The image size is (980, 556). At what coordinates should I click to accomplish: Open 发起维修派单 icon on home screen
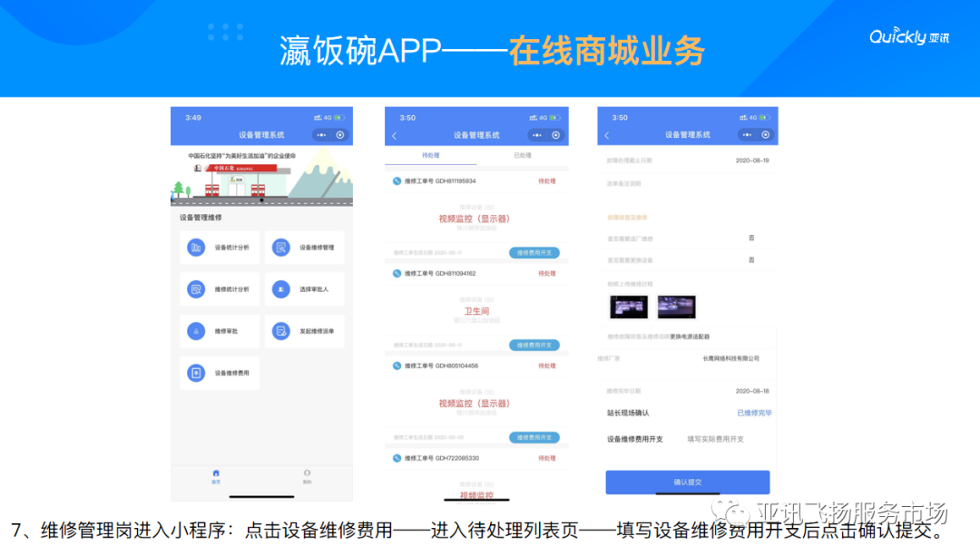[x=280, y=331]
